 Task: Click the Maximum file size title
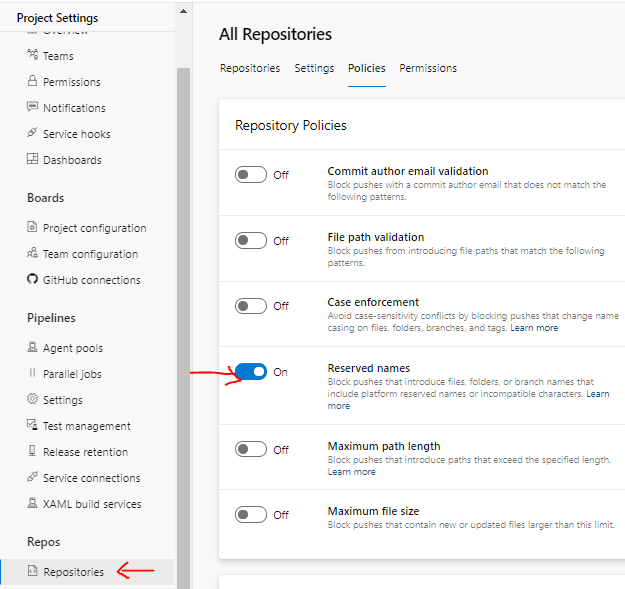373,511
